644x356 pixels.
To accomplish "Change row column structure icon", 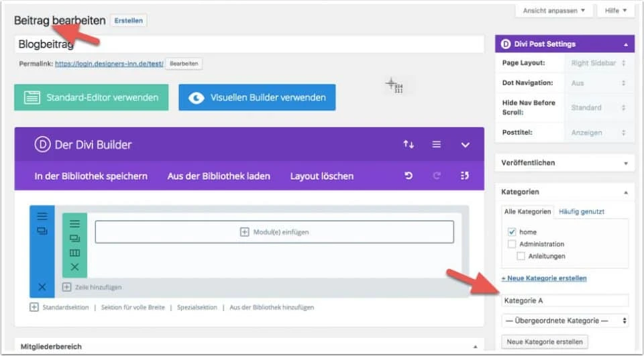I will (x=74, y=253).
